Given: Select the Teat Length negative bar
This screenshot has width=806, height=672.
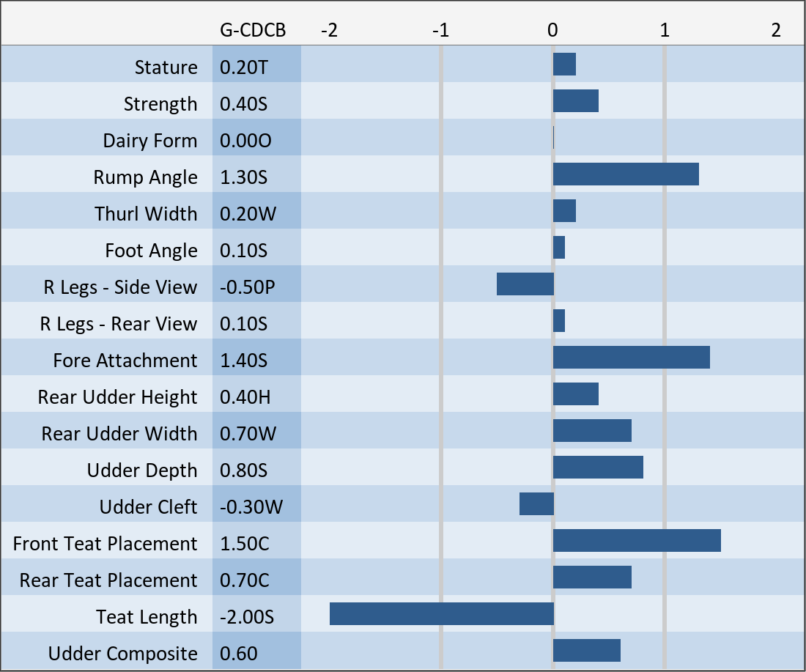Looking at the screenshot, I should [x=441, y=614].
